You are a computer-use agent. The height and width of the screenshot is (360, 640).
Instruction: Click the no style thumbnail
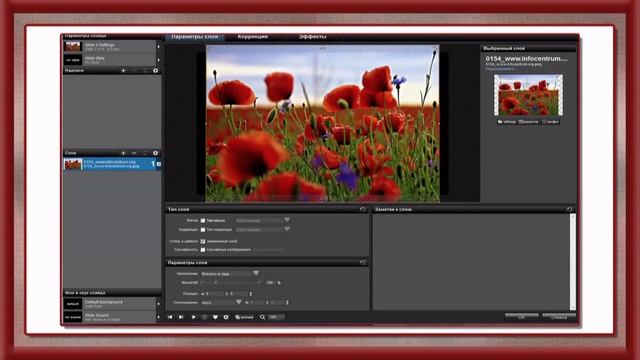[x=73, y=60]
